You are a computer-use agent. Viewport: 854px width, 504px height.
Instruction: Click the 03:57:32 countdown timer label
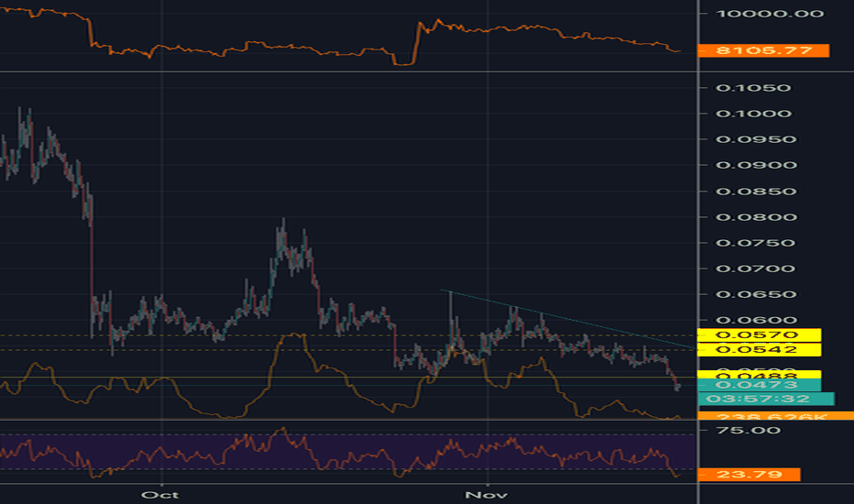point(766,399)
